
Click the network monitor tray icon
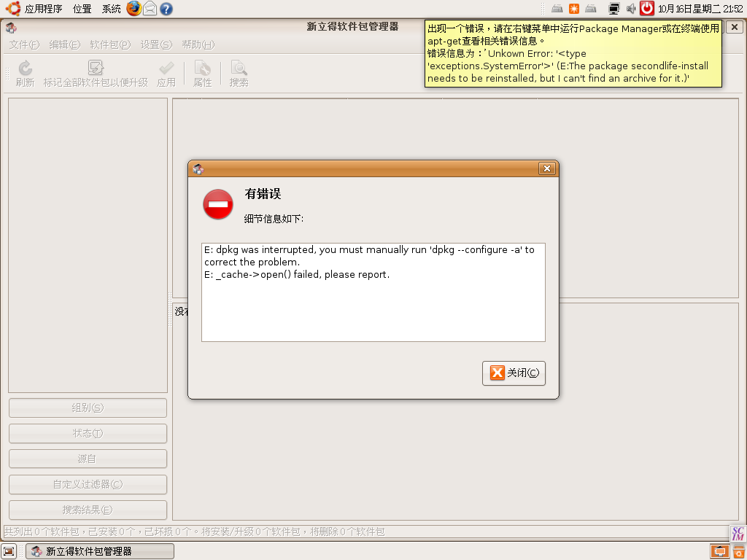614,9
